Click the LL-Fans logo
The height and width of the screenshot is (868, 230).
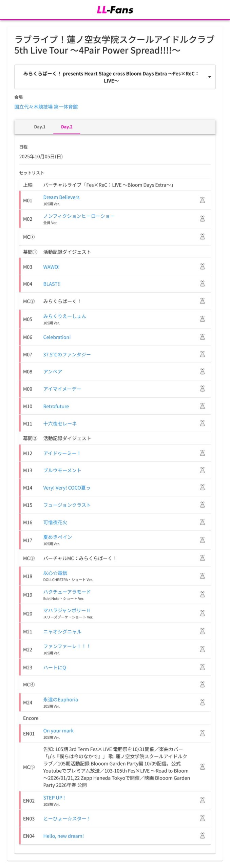tap(115, 10)
